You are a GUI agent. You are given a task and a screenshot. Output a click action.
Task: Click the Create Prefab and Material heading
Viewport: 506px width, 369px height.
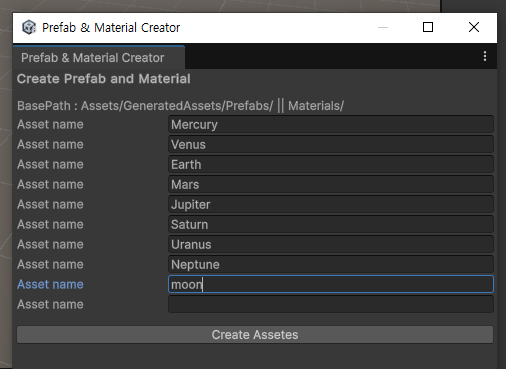[x=104, y=79]
